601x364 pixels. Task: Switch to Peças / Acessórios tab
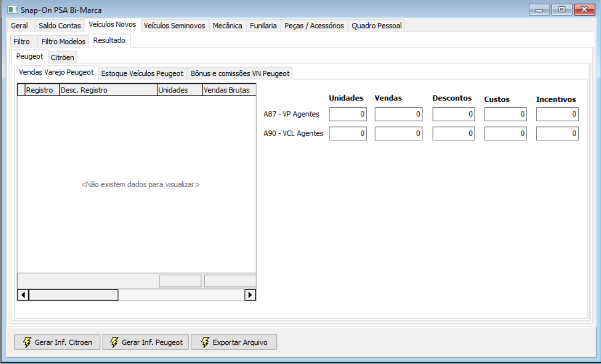point(314,26)
